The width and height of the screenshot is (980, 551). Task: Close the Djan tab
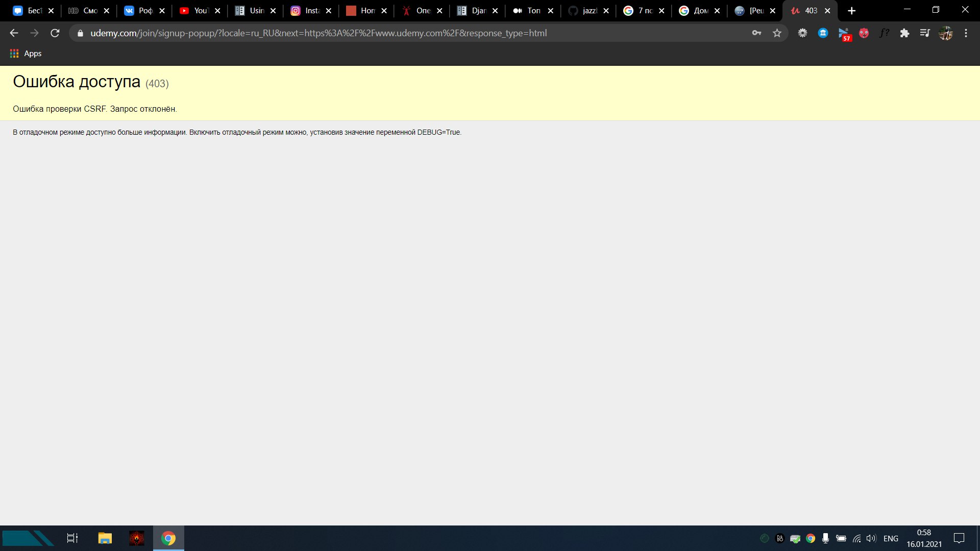[495, 11]
